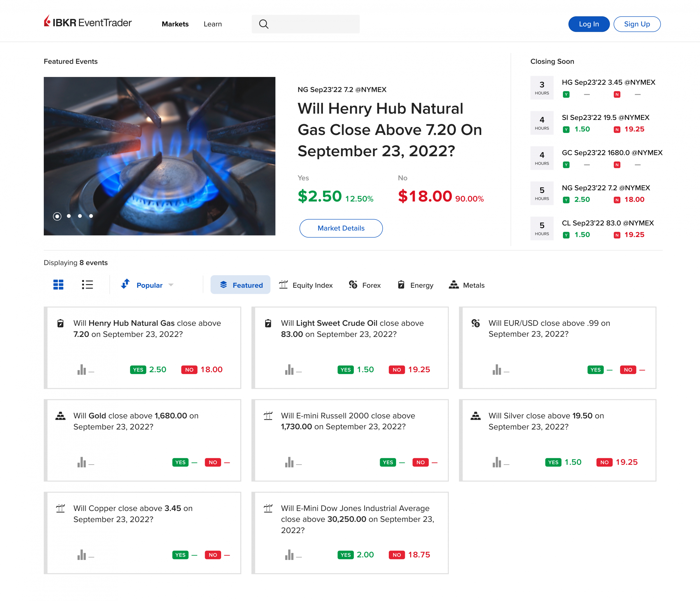Click YES badge on EUR/USD card
The image size is (700, 601).
coord(596,370)
